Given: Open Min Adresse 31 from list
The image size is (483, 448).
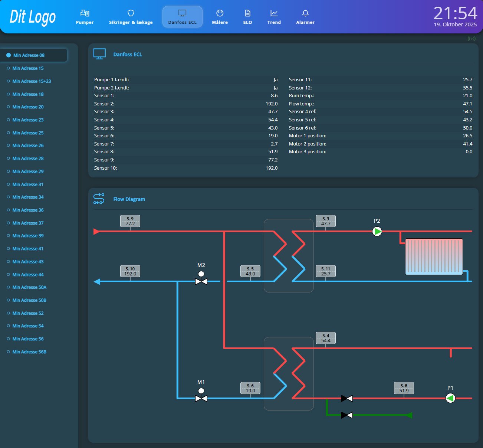Looking at the screenshot, I should (28, 184).
